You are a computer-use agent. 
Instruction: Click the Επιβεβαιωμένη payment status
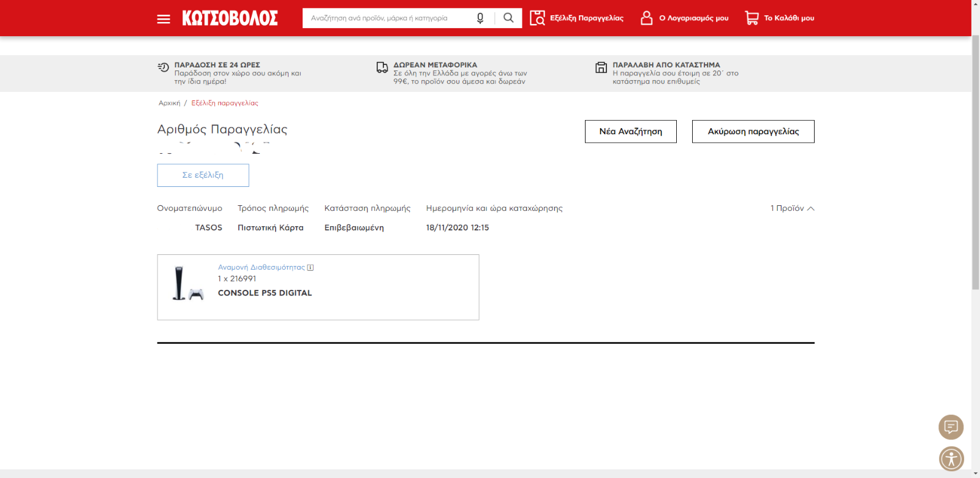[x=354, y=227]
